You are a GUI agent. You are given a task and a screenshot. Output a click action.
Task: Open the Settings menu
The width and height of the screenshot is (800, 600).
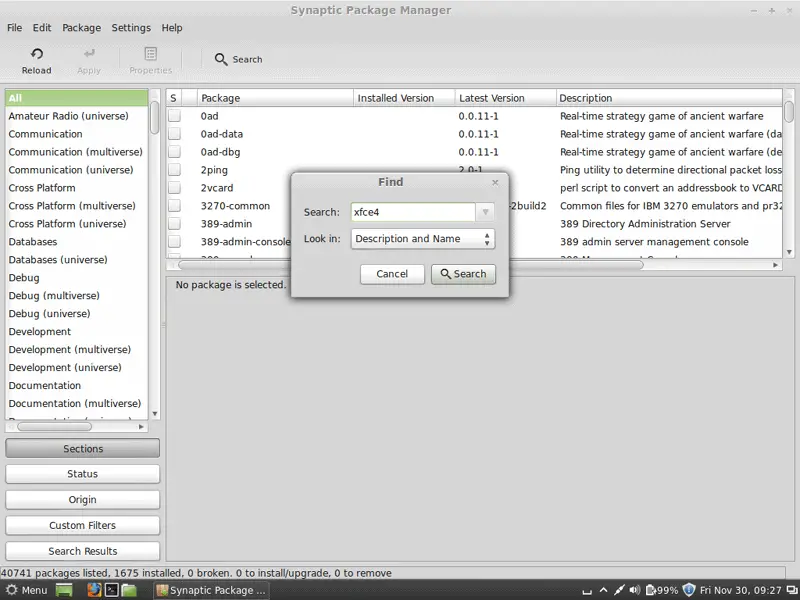coord(131,28)
